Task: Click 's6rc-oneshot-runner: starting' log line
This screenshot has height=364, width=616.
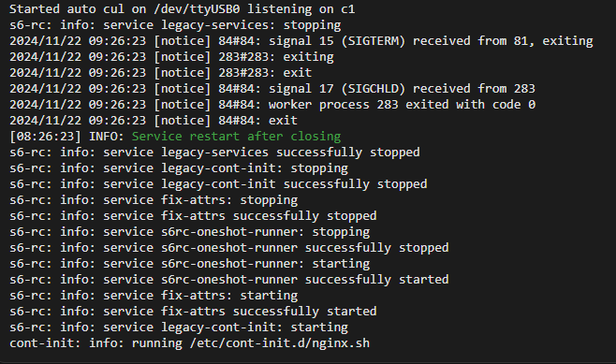Action: (190, 264)
